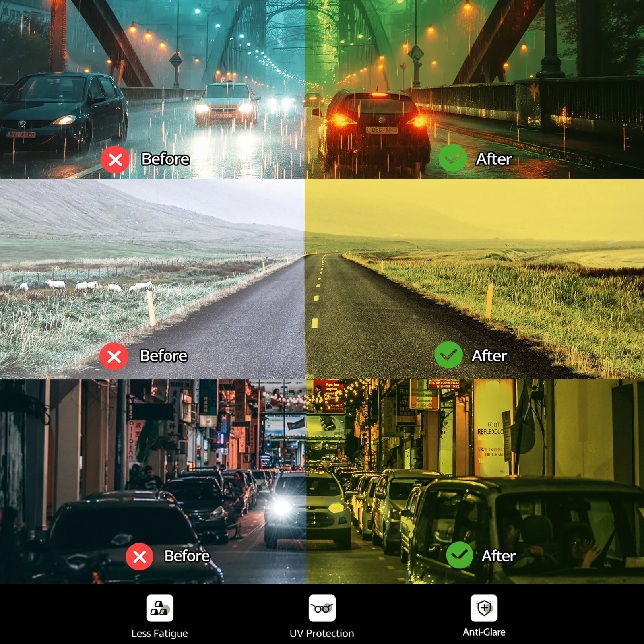Viewport: 644px width, 644px height.
Task: Click the red X in night street panel
Action: click(139, 557)
